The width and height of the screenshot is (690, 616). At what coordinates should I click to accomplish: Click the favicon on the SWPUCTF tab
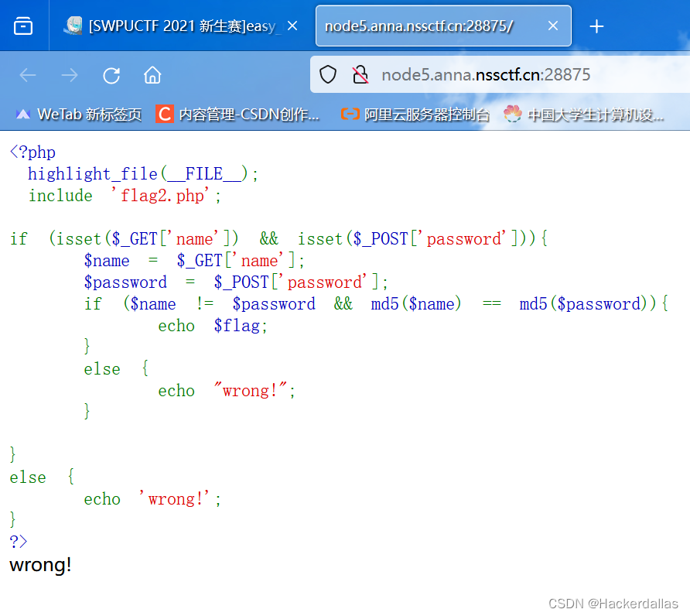[73, 26]
